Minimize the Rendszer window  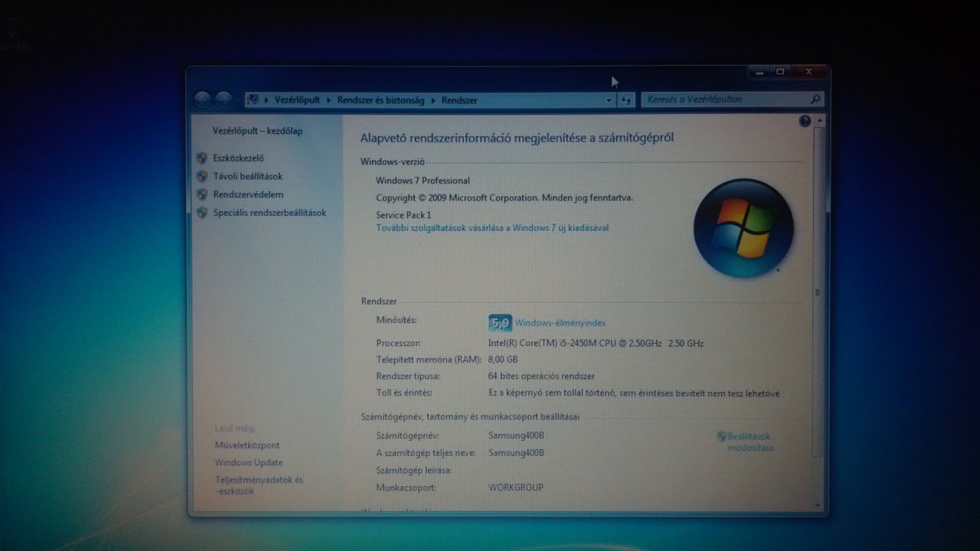coord(760,72)
